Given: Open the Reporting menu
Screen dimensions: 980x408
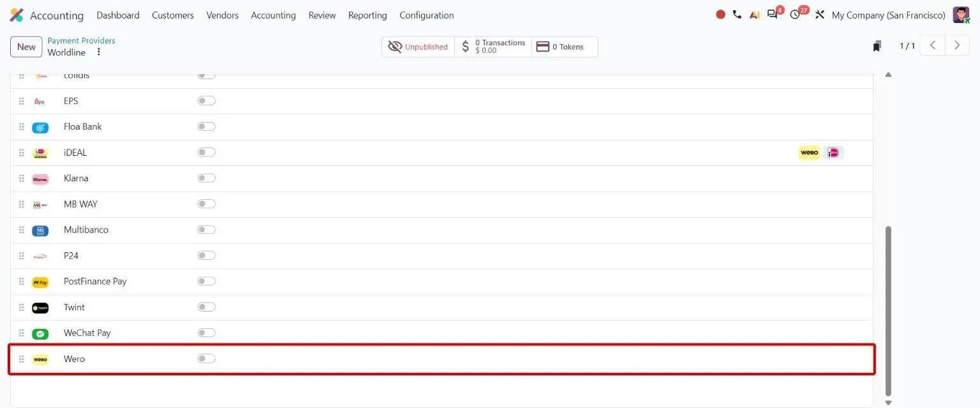Looking at the screenshot, I should [367, 15].
